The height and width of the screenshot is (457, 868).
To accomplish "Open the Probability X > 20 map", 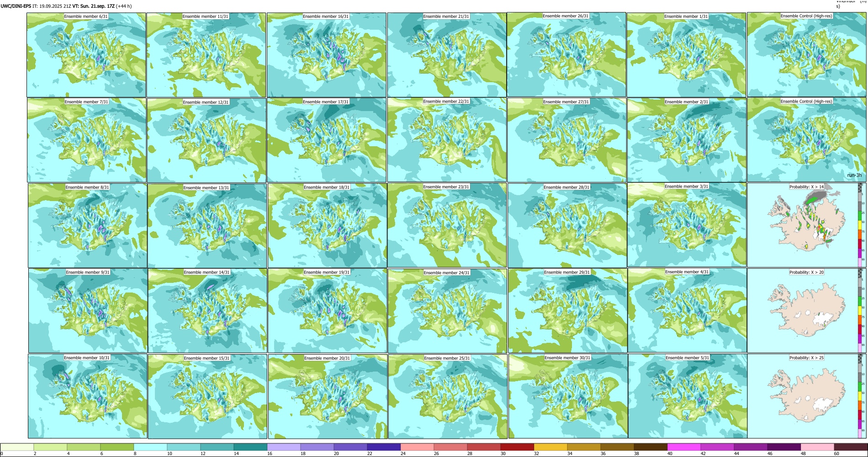I will click(806, 311).
